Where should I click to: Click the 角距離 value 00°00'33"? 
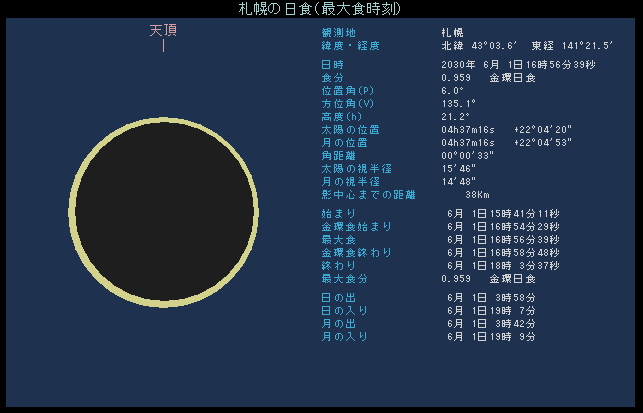tap(468, 156)
